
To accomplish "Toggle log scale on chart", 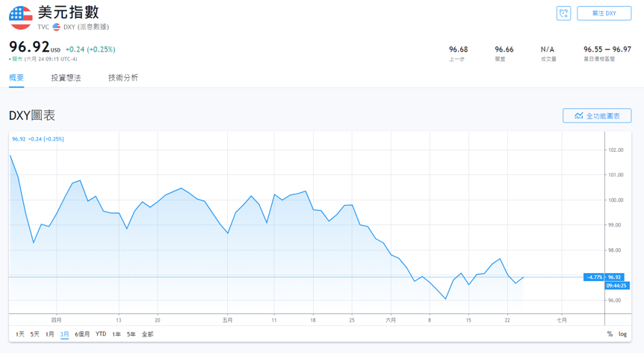I will click(623, 334).
